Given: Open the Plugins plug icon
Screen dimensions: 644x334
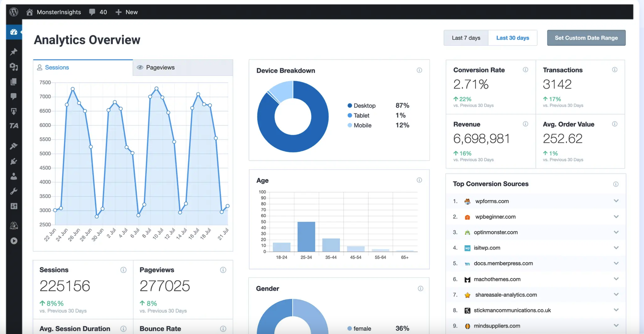Looking at the screenshot, I should (x=14, y=162).
